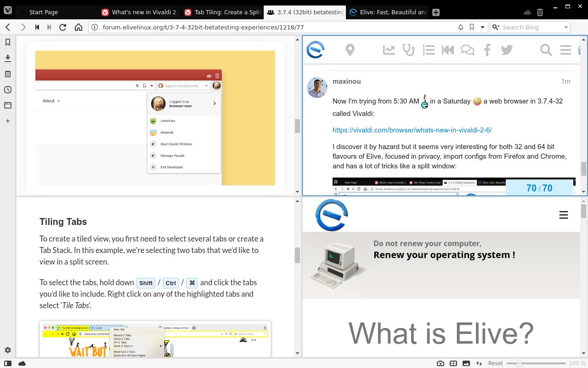Switch to What's new in Vivaldi tab

(x=139, y=12)
